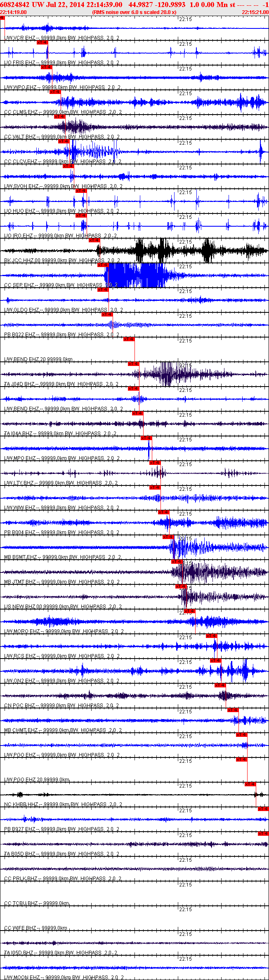Click the red pick flag above the UO HUO trace
Image resolution: width=269 pixels, height=980 pixels.
[81, 191]
